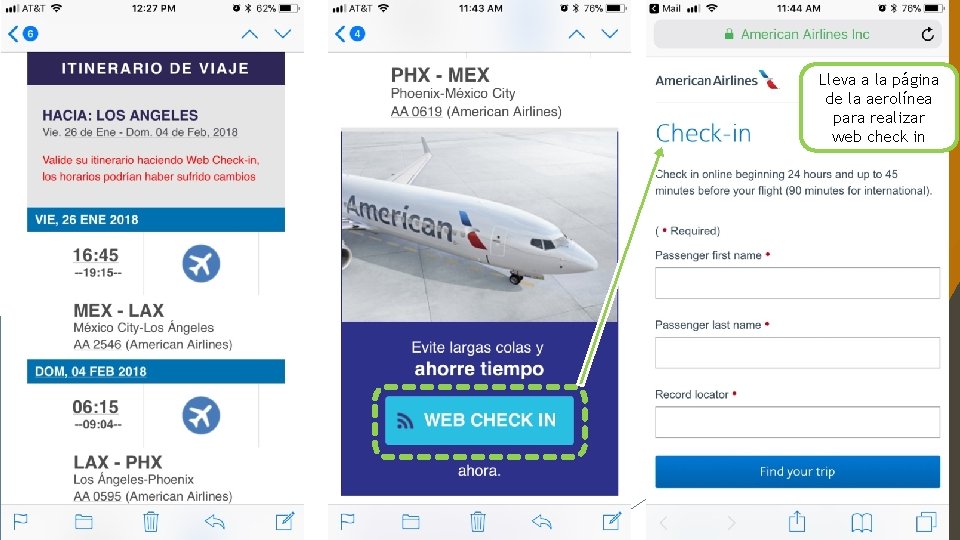Screen dimensions: 960x540
Task: Move message to folder in left mail screen
Action: (x=84, y=522)
